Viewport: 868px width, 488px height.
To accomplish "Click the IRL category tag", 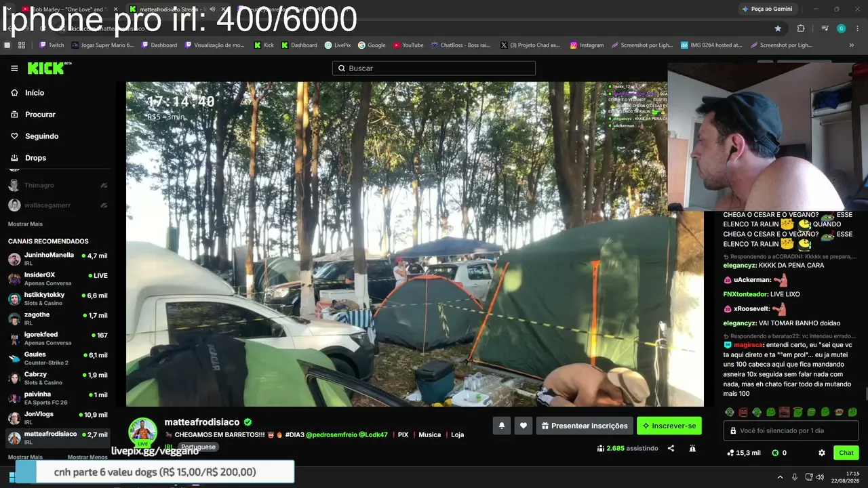I will pyautogui.click(x=169, y=447).
